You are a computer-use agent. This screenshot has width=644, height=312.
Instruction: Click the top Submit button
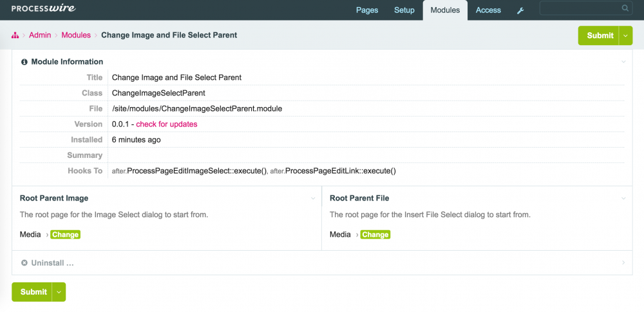(x=600, y=35)
